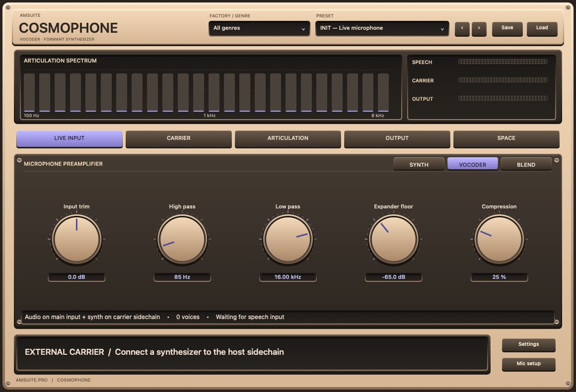Click the AMSUITE.PRO footer text
This screenshot has width=576, height=392.
click(x=32, y=380)
